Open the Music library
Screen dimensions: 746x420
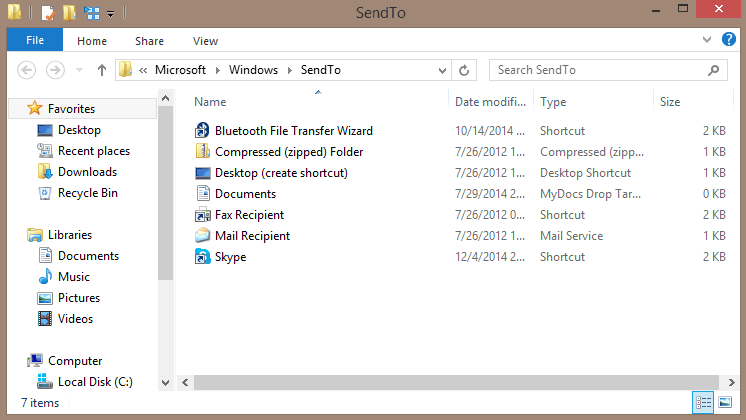coord(74,277)
